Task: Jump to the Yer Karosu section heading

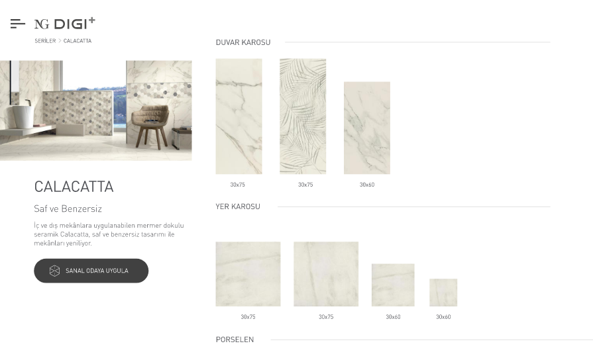Action: coord(238,206)
